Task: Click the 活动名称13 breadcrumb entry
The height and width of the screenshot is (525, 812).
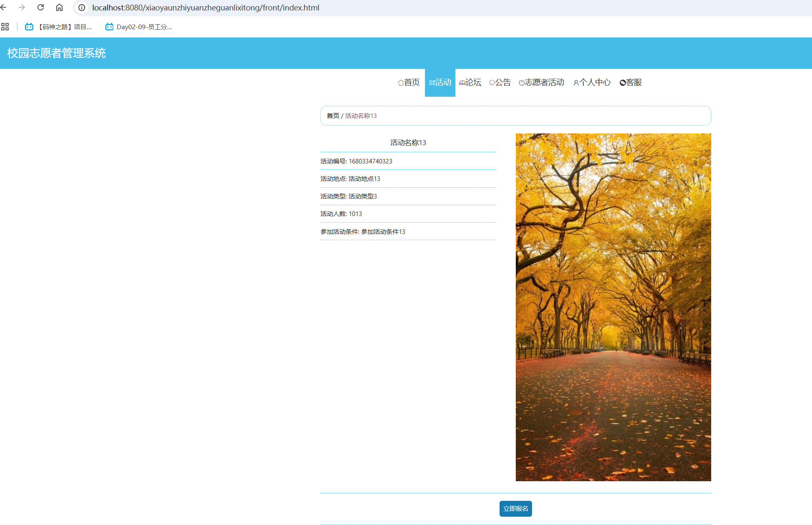Action: 361,116
